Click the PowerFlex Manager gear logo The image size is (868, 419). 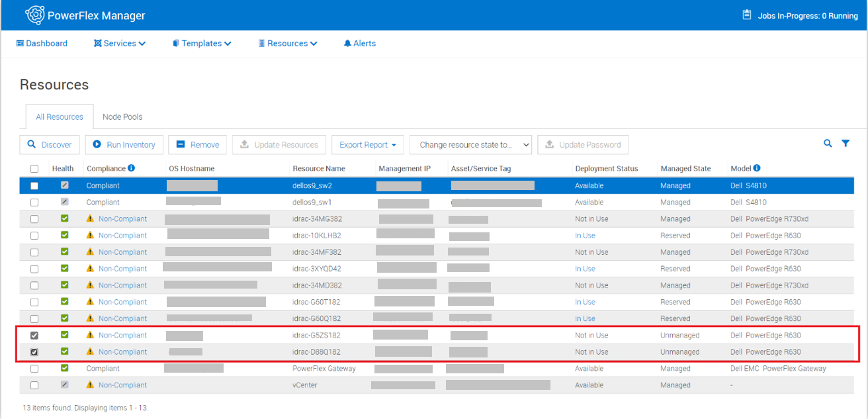coord(35,15)
